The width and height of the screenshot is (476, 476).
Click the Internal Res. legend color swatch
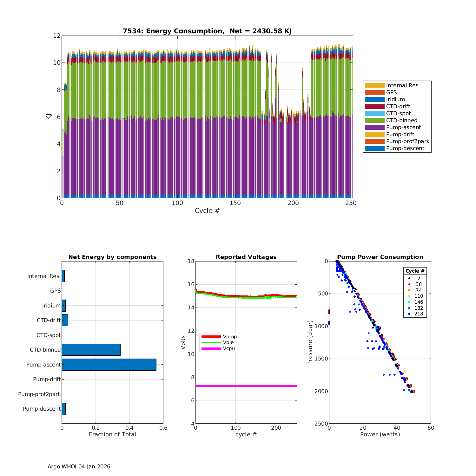[x=374, y=85]
